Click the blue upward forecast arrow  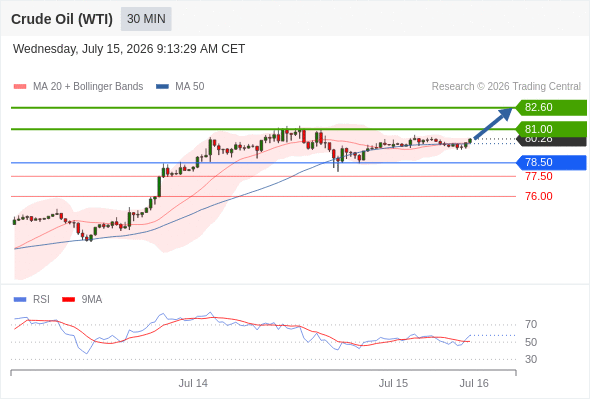(x=493, y=124)
